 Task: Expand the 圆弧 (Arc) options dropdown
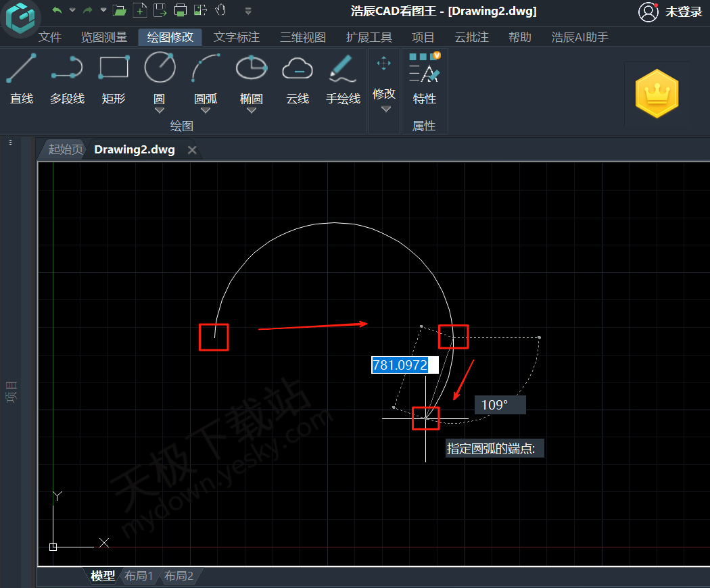(206, 111)
